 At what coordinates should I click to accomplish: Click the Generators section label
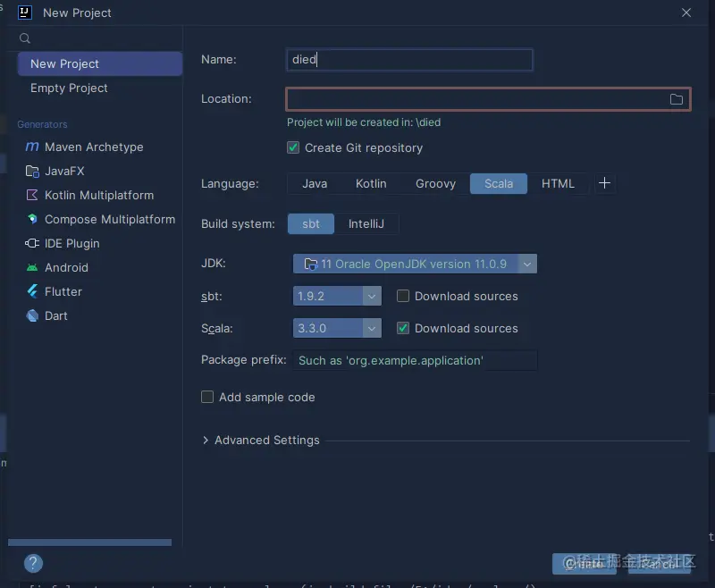(x=42, y=124)
